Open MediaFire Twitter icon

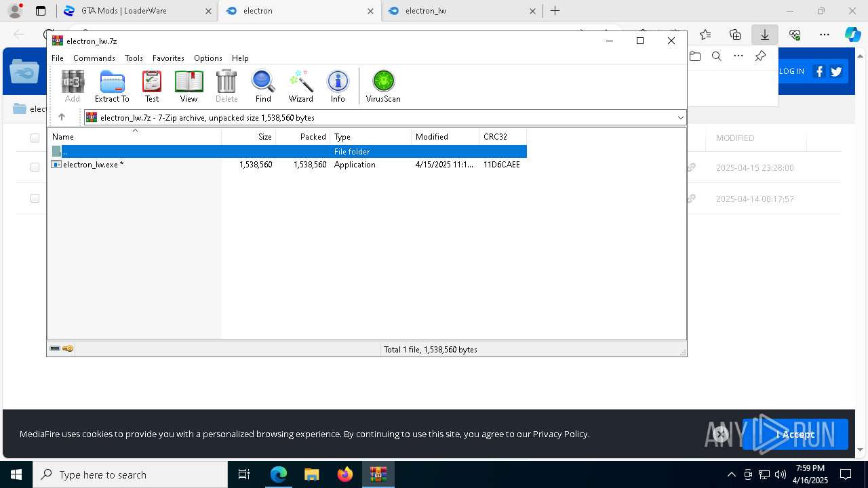[836, 71]
